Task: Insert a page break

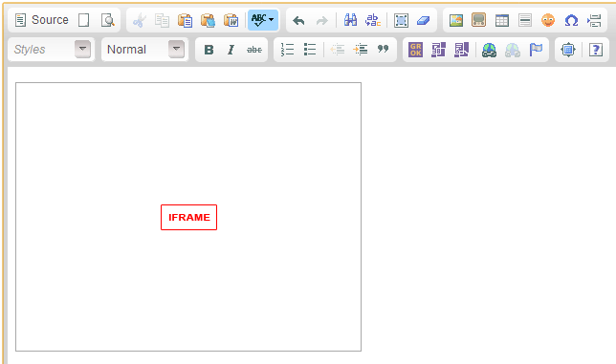Action: 594,20
